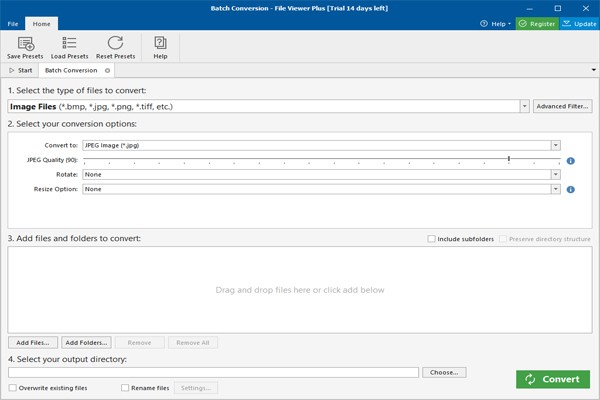This screenshot has height=400, width=600.
Task: Expand the file type selection dropdown
Action: tap(525, 106)
